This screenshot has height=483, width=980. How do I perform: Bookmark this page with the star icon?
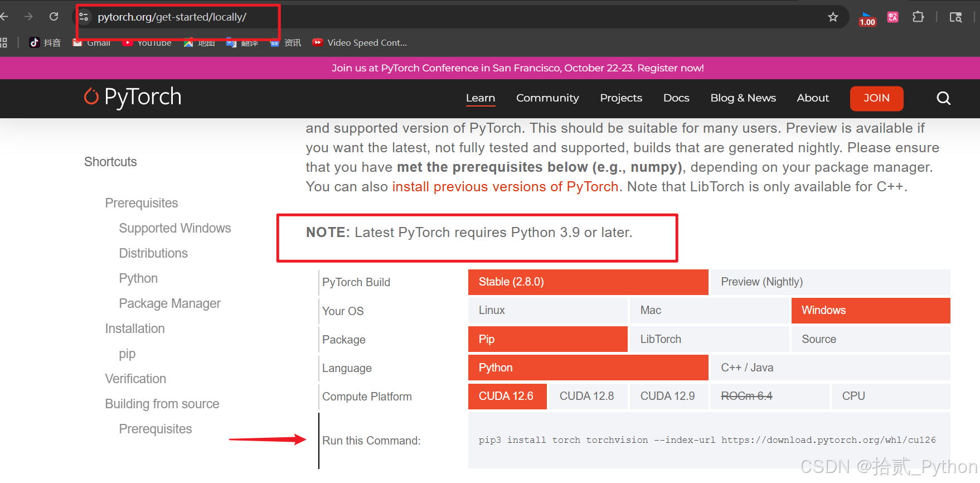point(833,17)
